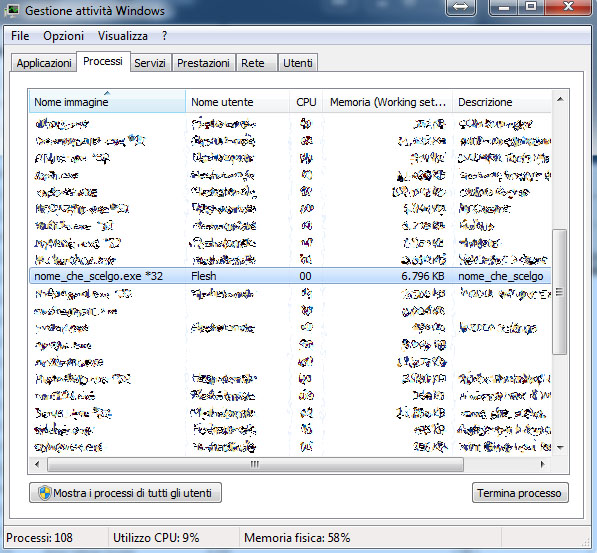This screenshot has width=597, height=553.
Task: Select the nome_che_scelgo.exe *32 process row
Action: click(290, 276)
